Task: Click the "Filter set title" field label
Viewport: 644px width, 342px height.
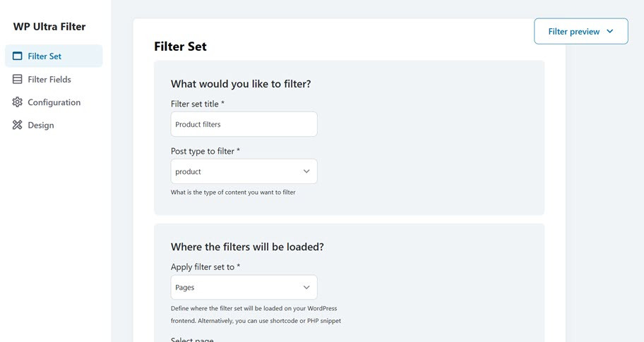Action: (197, 104)
